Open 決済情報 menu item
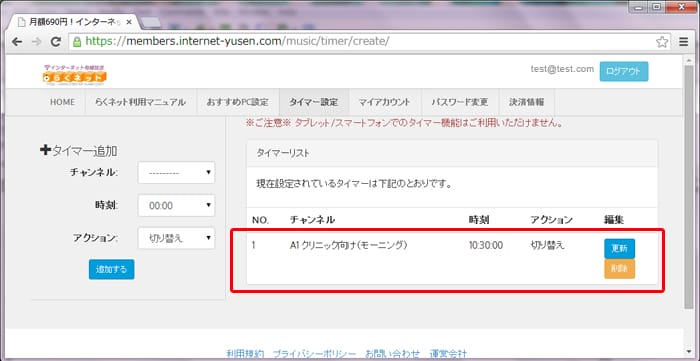The image size is (700, 361). [527, 102]
